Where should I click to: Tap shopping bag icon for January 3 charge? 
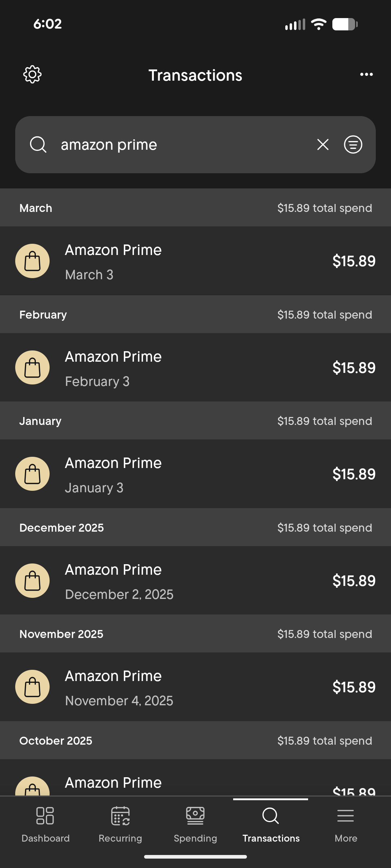(33, 474)
